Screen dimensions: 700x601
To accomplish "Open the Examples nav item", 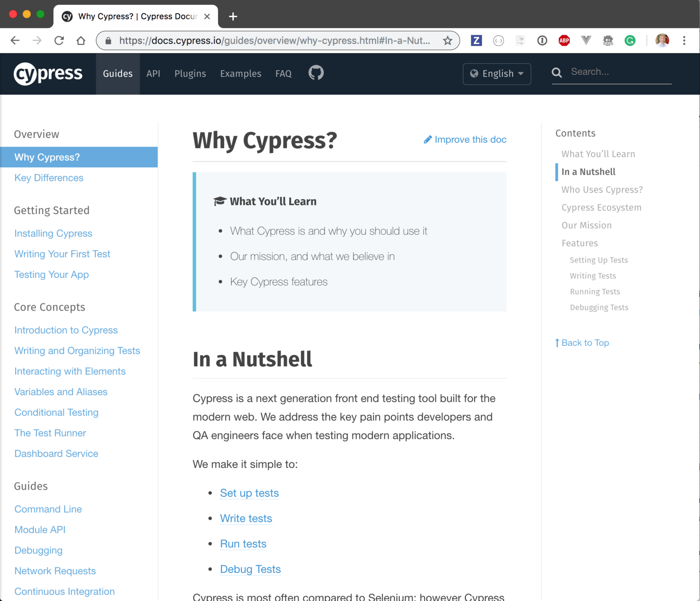I will (240, 73).
